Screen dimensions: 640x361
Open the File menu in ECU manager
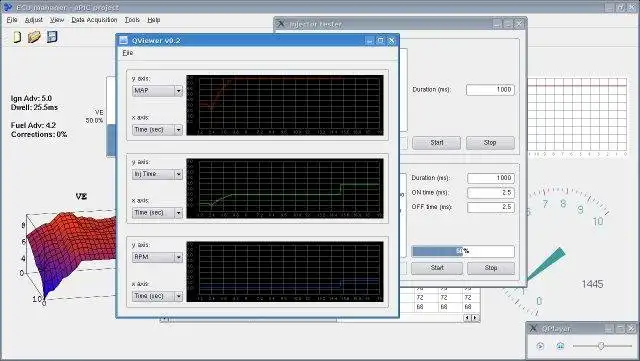point(12,20)
